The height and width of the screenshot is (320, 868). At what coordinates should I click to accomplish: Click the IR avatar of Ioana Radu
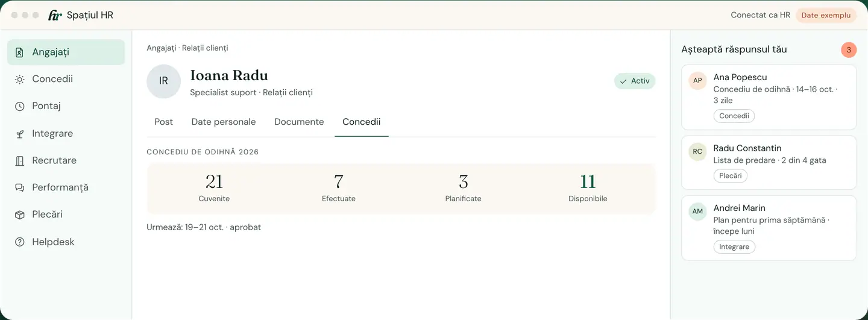tap(163, 81)
